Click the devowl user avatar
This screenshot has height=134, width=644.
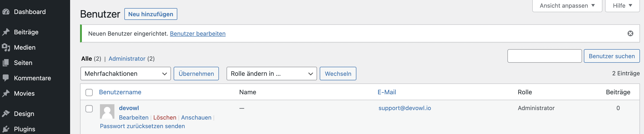point(107,111)
